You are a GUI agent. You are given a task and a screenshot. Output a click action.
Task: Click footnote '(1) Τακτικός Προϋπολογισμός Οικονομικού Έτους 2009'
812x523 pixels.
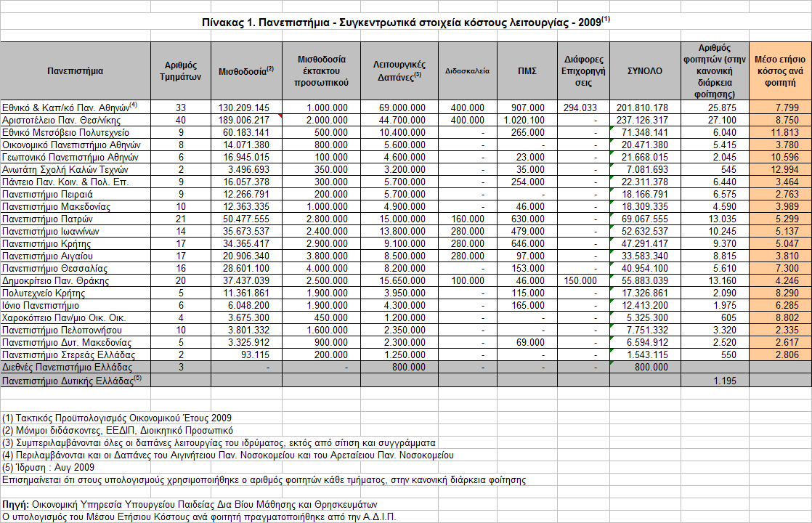[x=117, y=418]
